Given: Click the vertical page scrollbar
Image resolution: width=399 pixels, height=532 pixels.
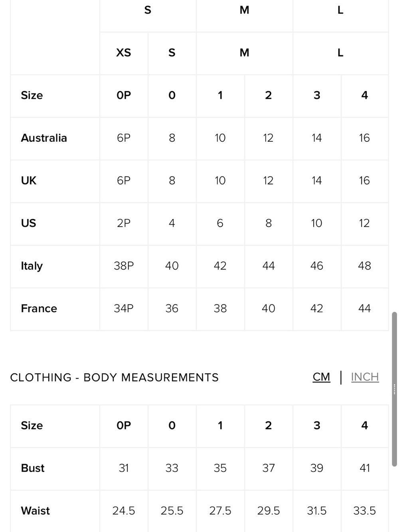Looking at the screenshot, I should pos(395,389).
